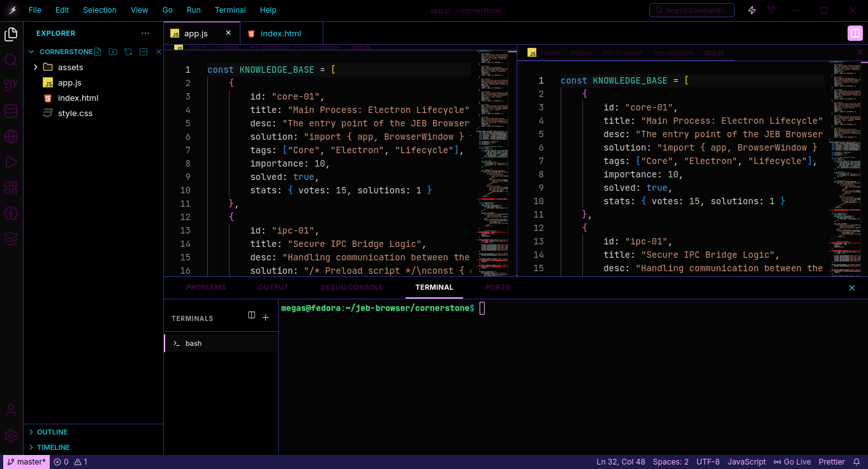Add a new terminal with plus icon
Image resolution: width=868 pixels, height=469 pixels.
point(266,318)
